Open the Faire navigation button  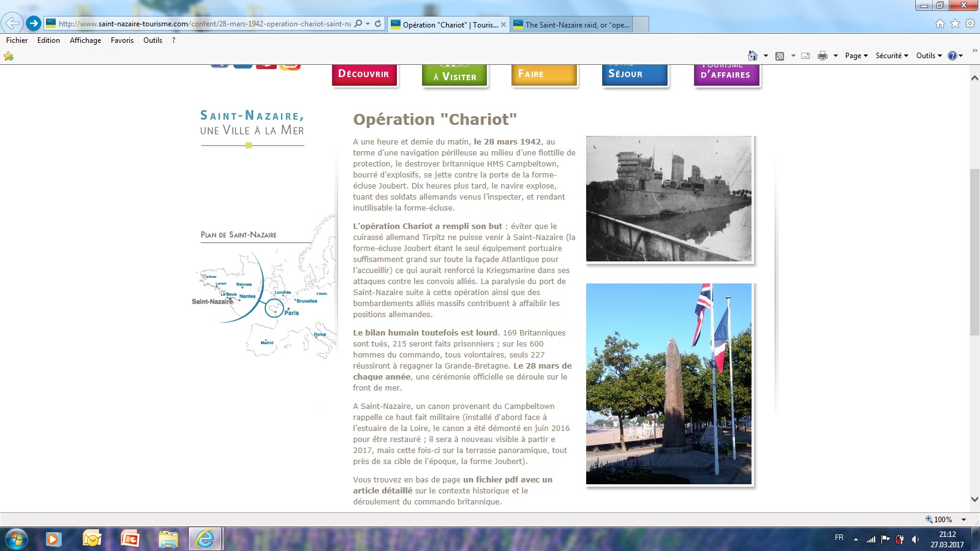click(544, 75)
